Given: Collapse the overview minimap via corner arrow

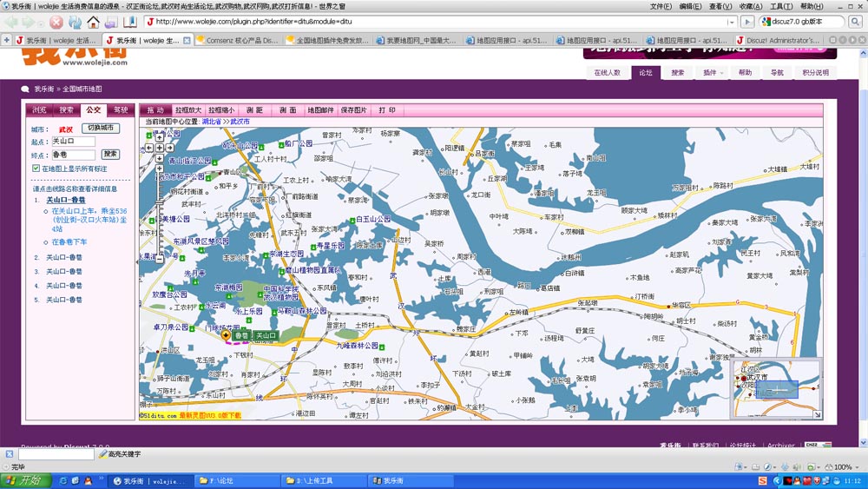Looking at the screenshot, I should click(x=817, y=415).
